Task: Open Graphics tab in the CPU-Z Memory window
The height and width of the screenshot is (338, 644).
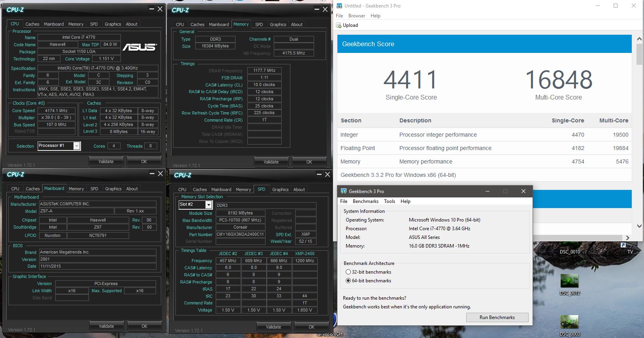Action: click(x=278, y=24)
